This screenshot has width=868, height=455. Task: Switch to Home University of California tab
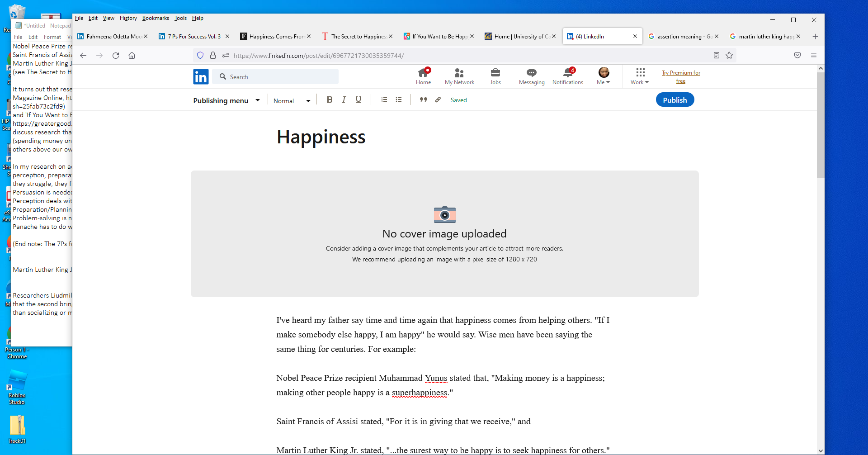[520, 37]
